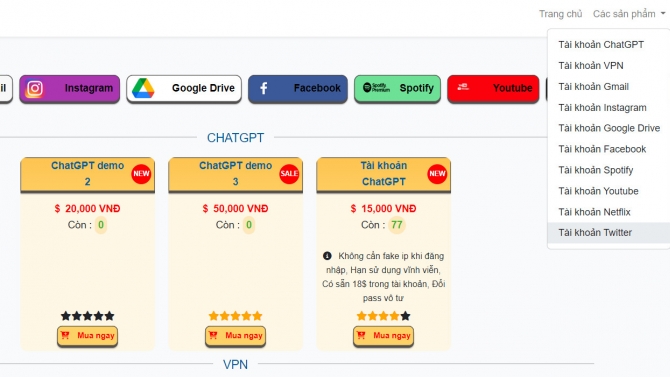Click the Facebook f logo icon

tap(264, 88)
